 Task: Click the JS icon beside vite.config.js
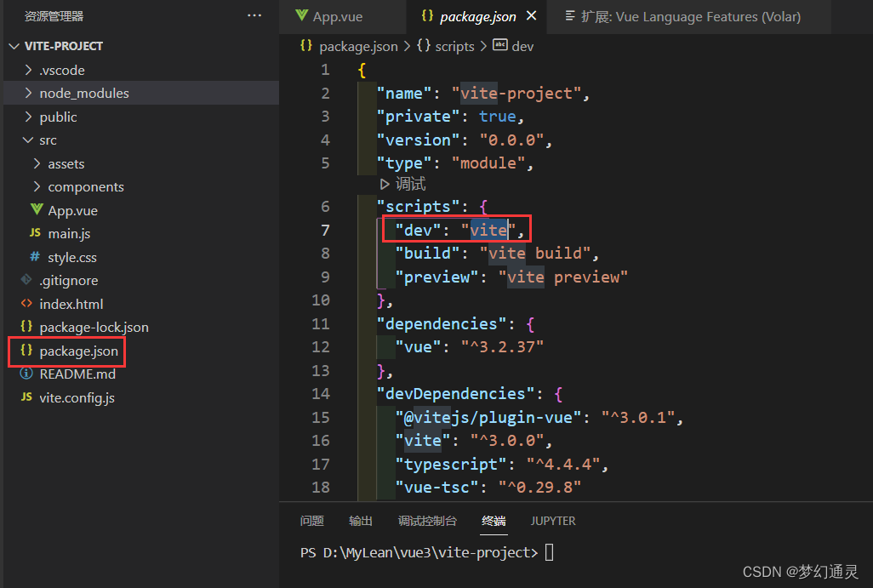pyautogui.click(x=26, y=397)
